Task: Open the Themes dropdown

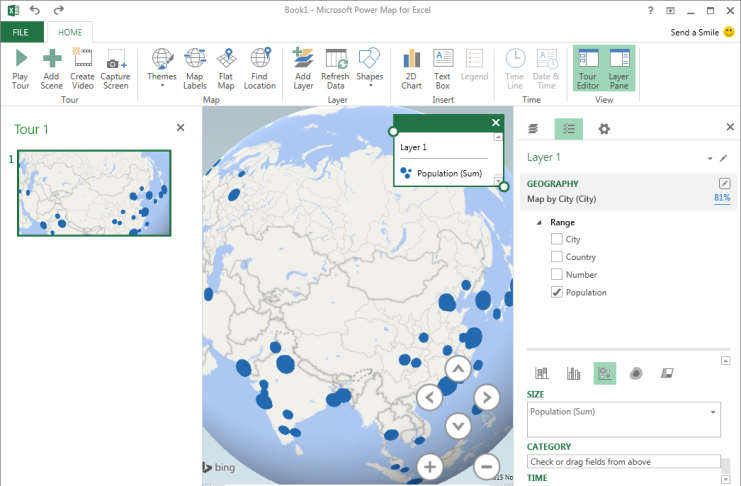Action: [162, 69]
